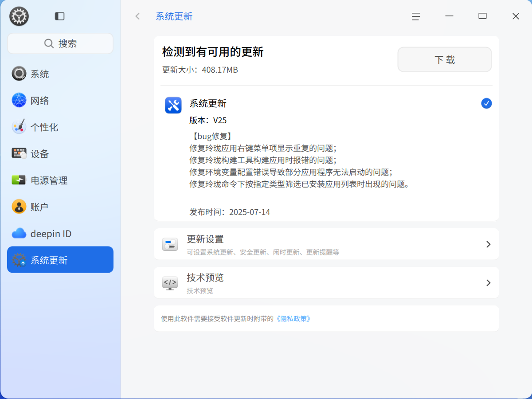The image size is (532, 399).
Task: Go back with the left arrow
Action: point(137,16)
